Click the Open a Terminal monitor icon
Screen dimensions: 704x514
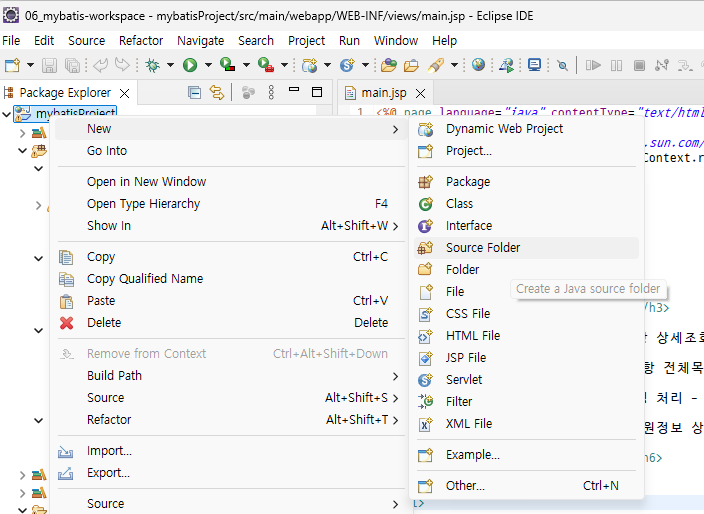point(534,65)
